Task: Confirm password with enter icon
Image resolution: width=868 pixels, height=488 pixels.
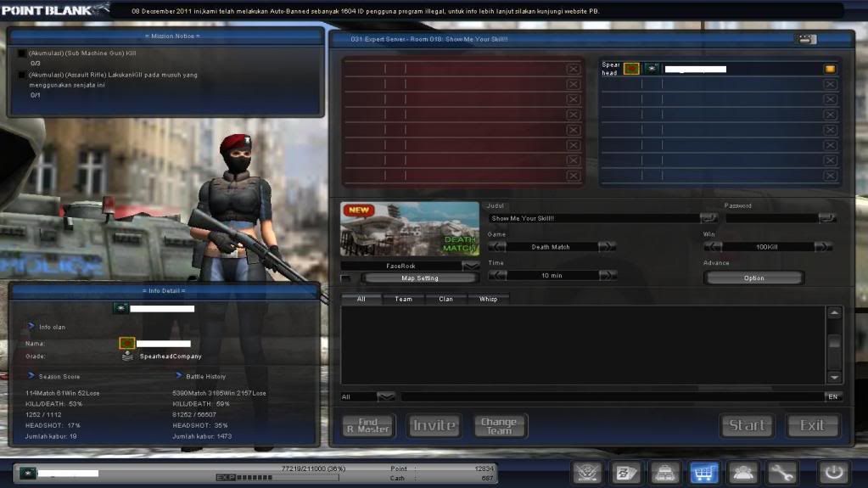Action: point(827,218)
